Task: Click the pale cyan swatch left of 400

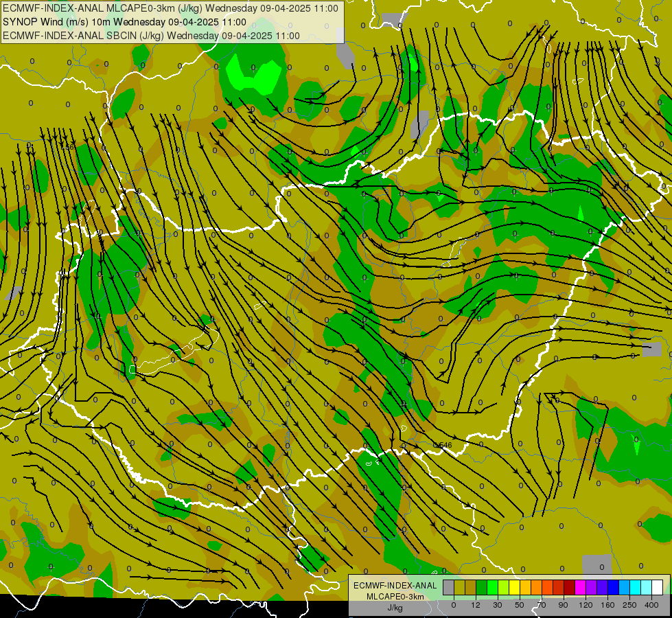Action: pyautogui.click(x=647, y=588)
